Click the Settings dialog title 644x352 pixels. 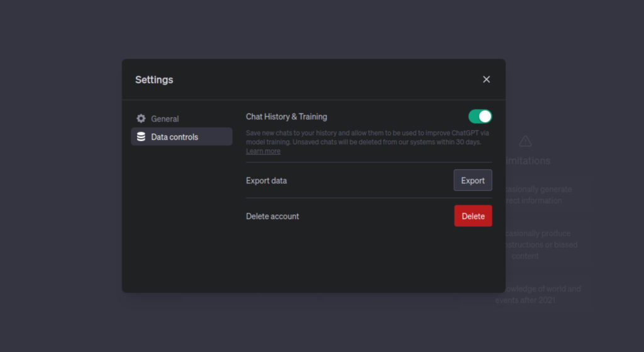pyautogui.click(x=154, y=79)
